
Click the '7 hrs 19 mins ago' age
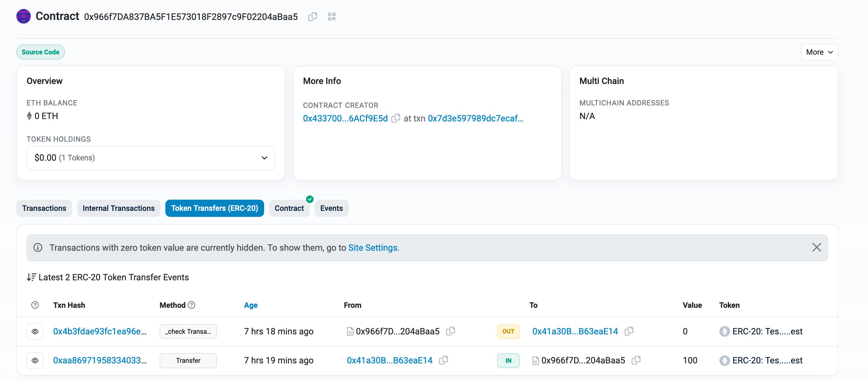pyautogui.click(x=279, y=360)
